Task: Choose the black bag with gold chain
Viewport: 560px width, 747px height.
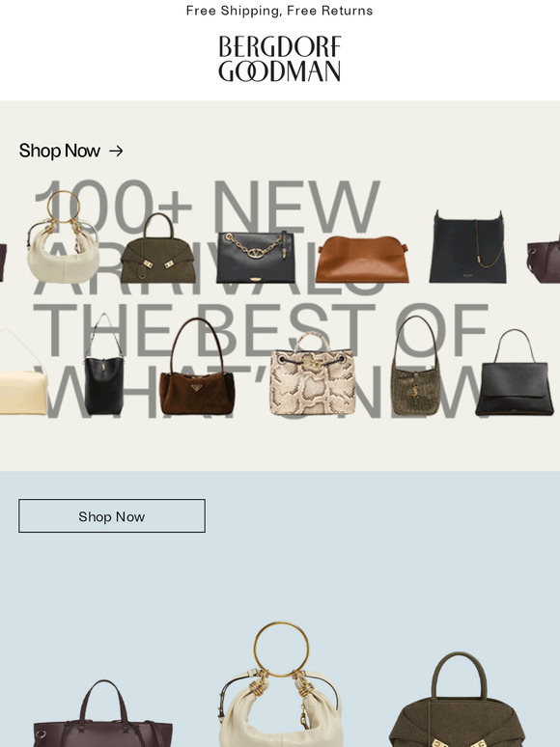Action: tap(256, 257)
